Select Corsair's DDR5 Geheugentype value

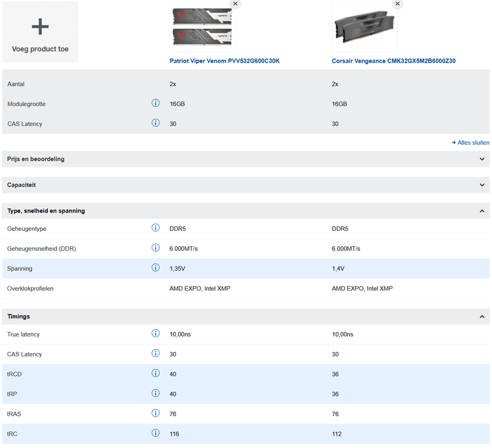pos(340,229)
